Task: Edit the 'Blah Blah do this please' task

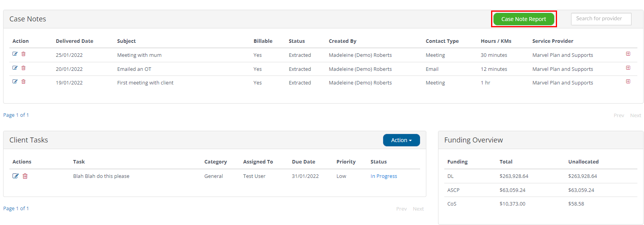Action: (x=15, y=176)
